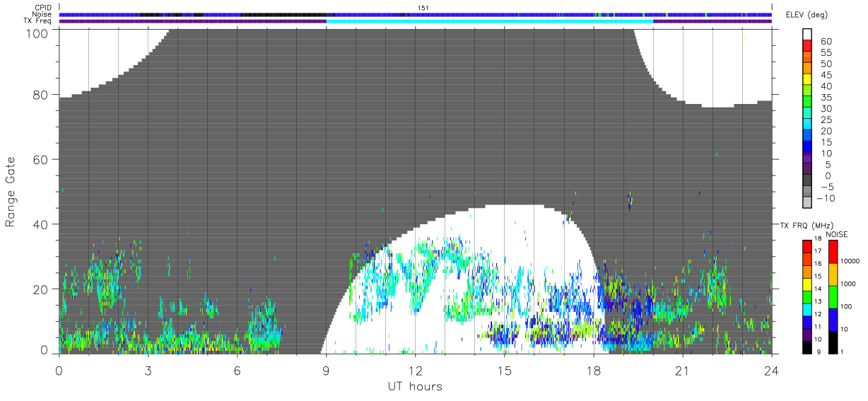This screenshot has height=401, width=868.
Task: Select the red 17–18 TX FRQ swatch
Action: [809, 247]
